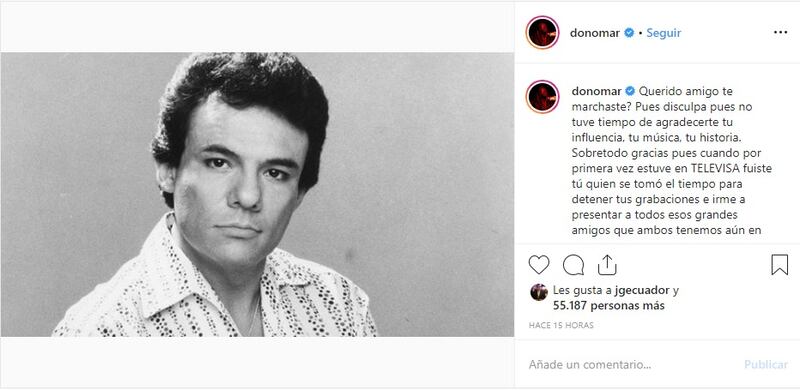The width and height of the screenshot is (800, 390).
Task: Share the post with the share icon
Action: [607, 265]
